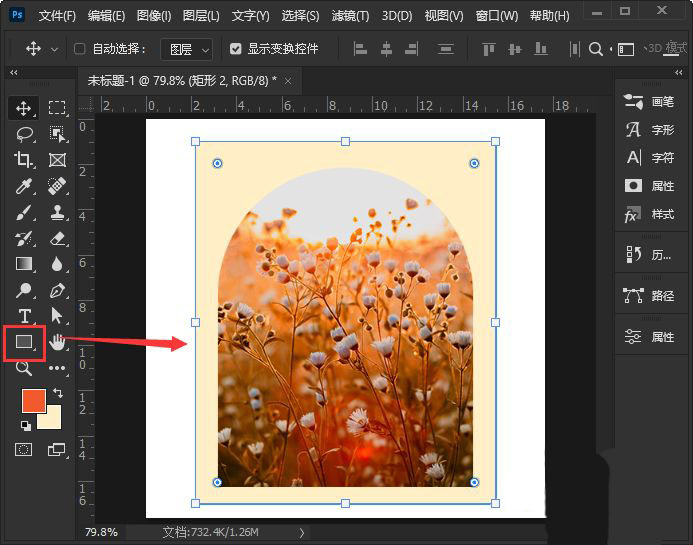Expand the status bar info arrow
The image size is (693, 545).
point(301,533)
